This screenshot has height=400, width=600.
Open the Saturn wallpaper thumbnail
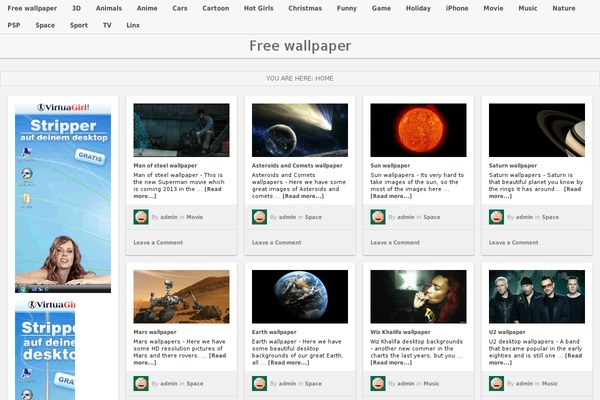point(537,130)
